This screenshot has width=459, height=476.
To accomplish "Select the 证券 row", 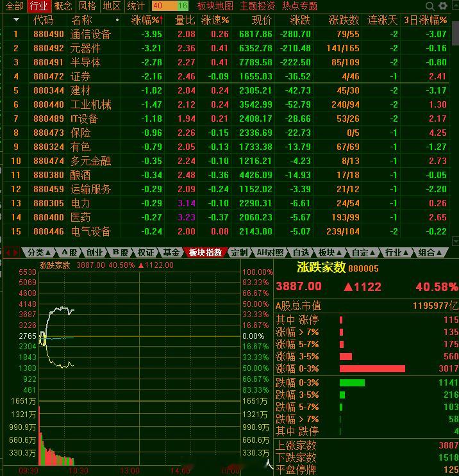I will (226, 76).
